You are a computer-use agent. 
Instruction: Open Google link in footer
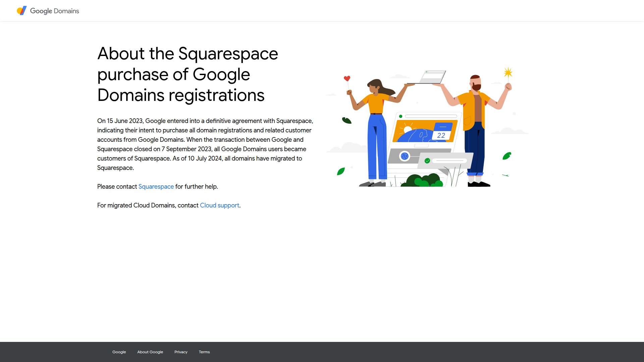119,352
